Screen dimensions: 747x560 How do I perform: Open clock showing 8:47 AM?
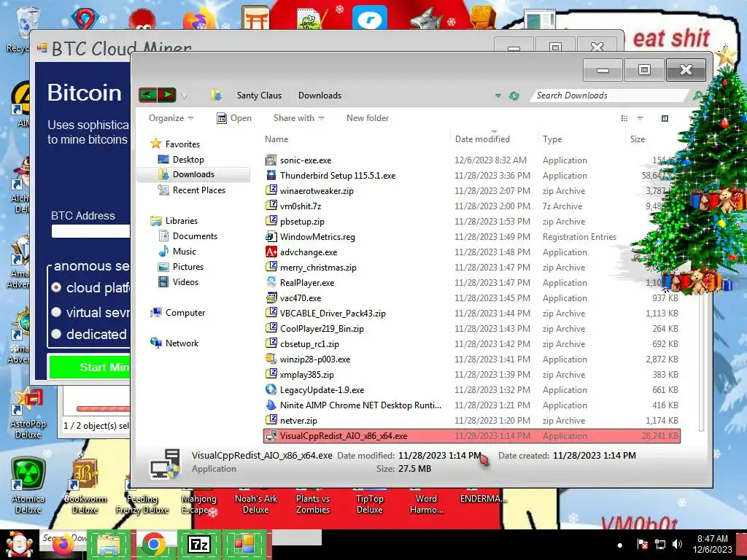pos(712,544)
